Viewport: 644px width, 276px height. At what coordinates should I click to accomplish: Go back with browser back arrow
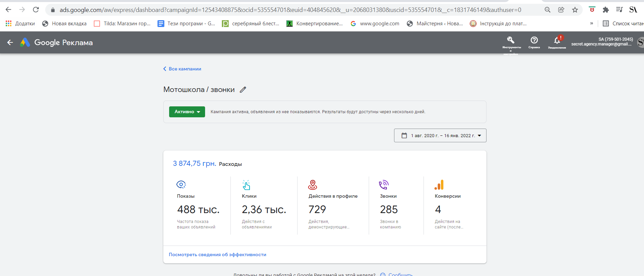pyautogui.click(x=9, y=10)
